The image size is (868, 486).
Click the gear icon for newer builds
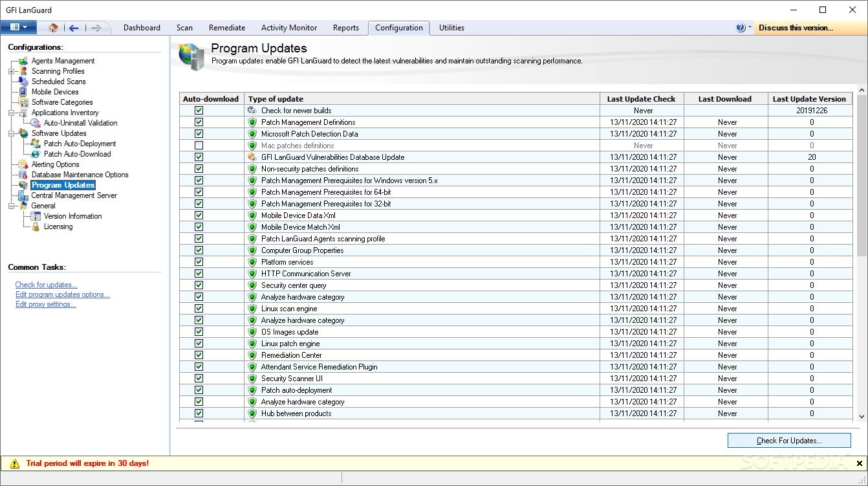click(252, 111)
